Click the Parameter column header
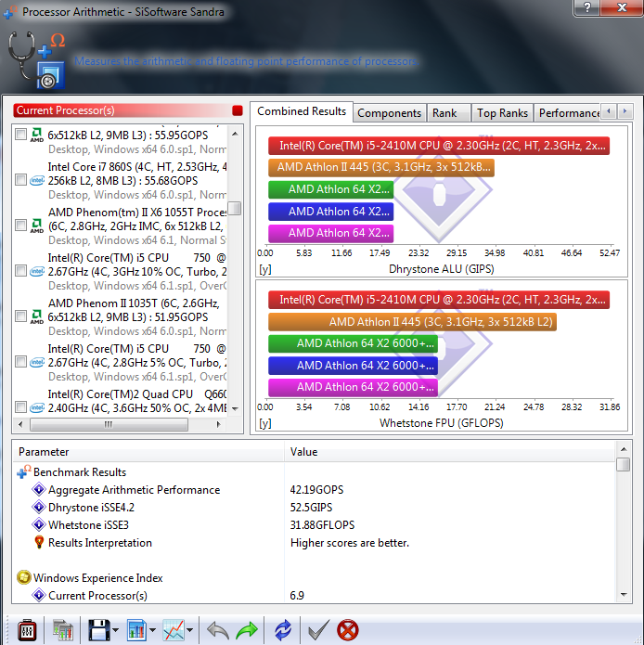 [x=148, y=452]
